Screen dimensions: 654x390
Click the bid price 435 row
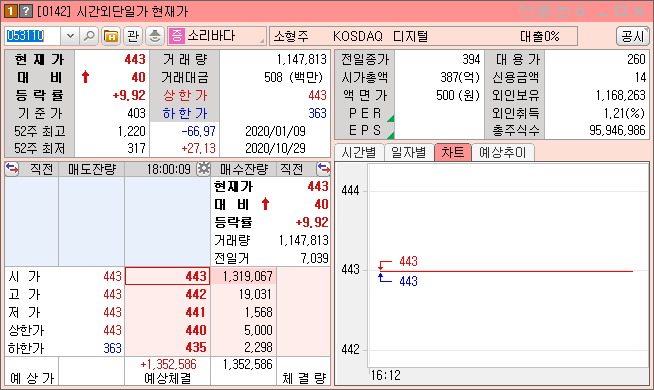click(x=167, y=347)
